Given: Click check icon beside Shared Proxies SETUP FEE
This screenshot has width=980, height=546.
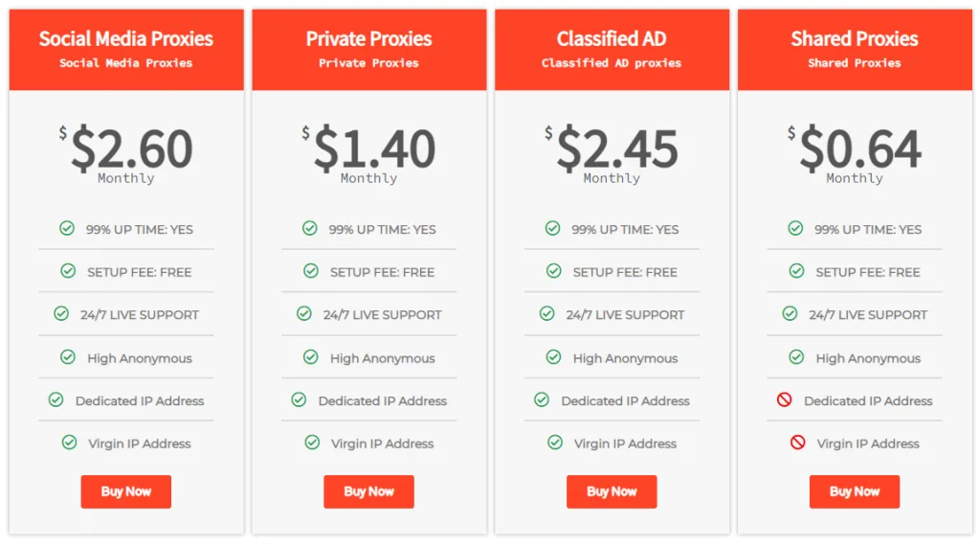Looking at the screenshot, I should pos(796,271).
